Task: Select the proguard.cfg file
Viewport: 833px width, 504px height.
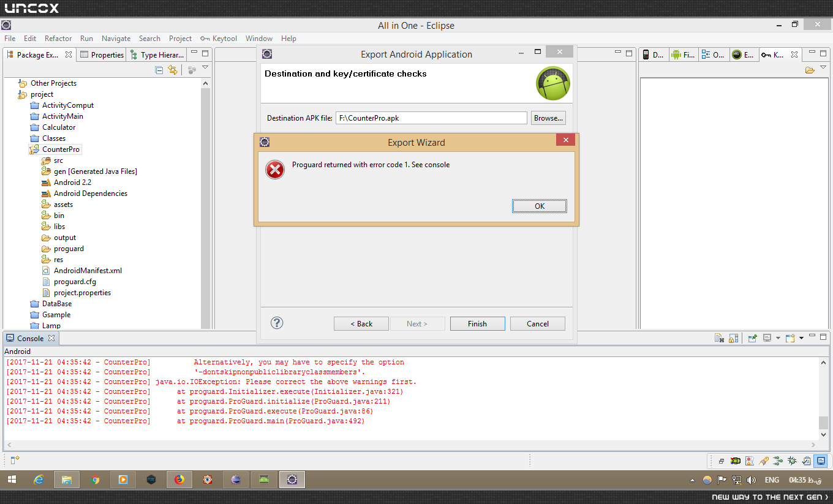Action: coord(75,282)
